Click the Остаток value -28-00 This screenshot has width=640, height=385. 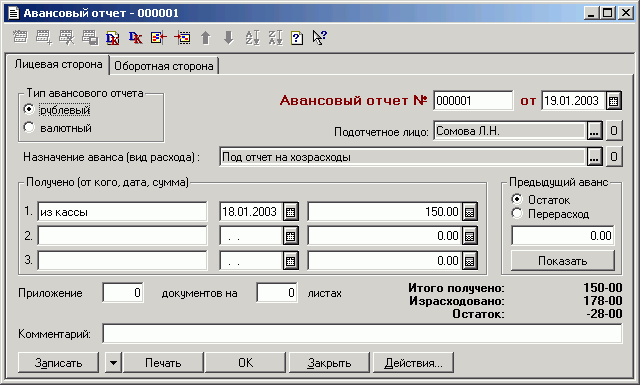click(604, 314)
